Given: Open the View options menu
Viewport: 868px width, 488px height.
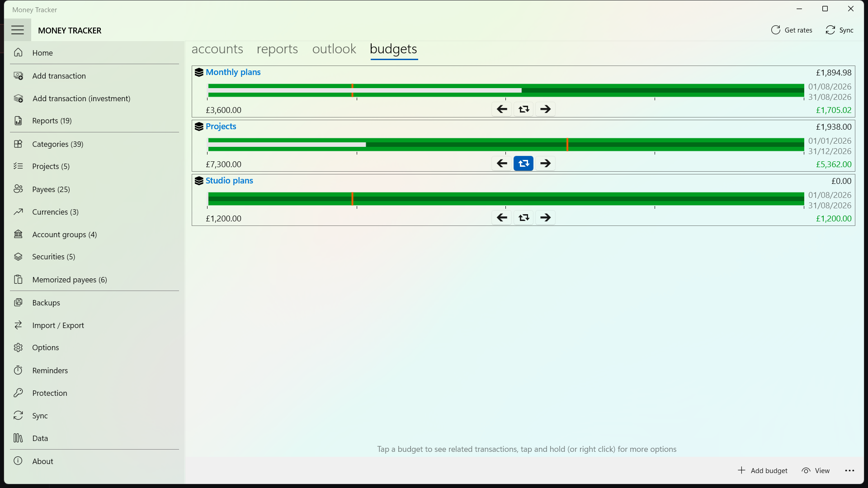Looking at the screenshot, I should (816, 471).
